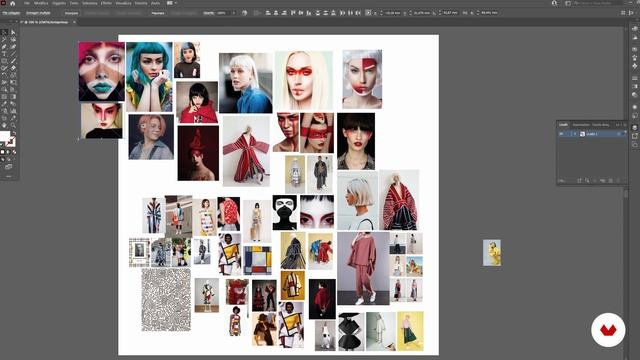Select the Shape Builder tool
The image size is (640, 360).
pos(4,89)
